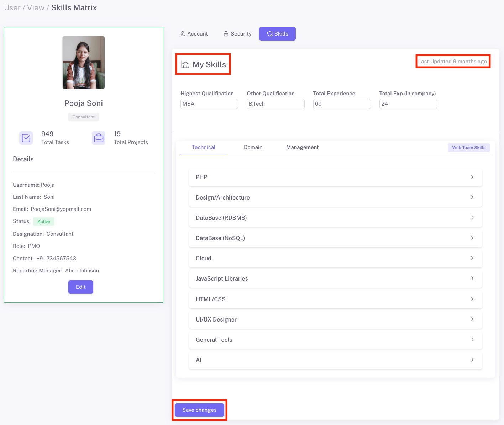The height and width of the screenshot is (425, 504).
Task: Expand the PHP skill section
Action: pyautogui.click(x=335, y=177)
